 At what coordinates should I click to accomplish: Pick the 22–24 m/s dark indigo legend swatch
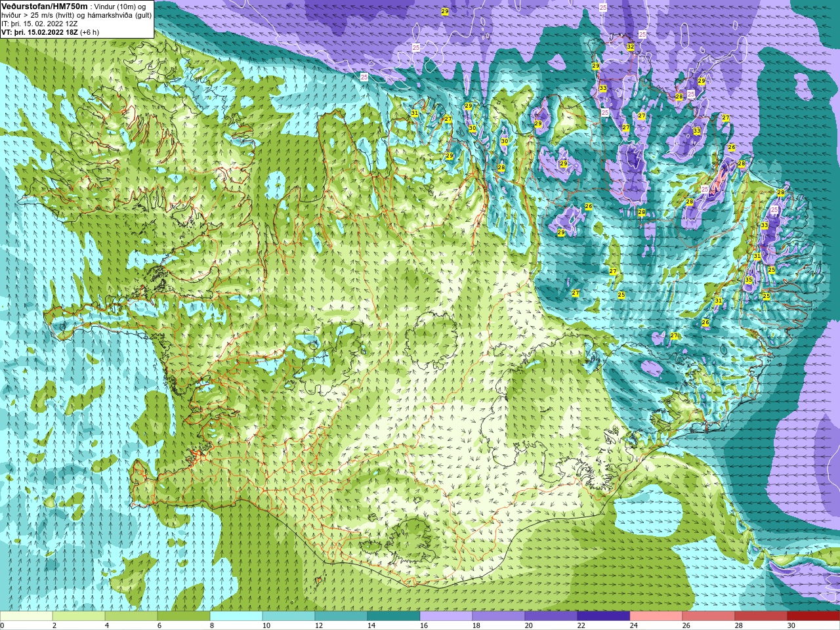[604, 616]
